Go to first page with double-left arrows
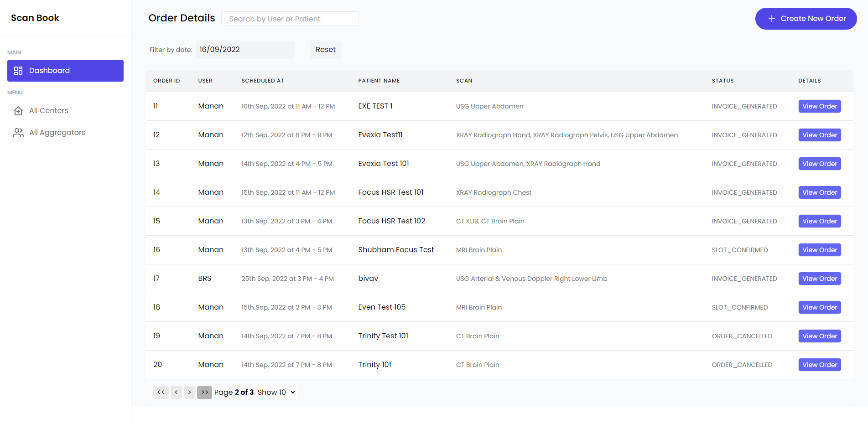Image resolution: width=868 pixels, height=424 pixels. point(161,393)
